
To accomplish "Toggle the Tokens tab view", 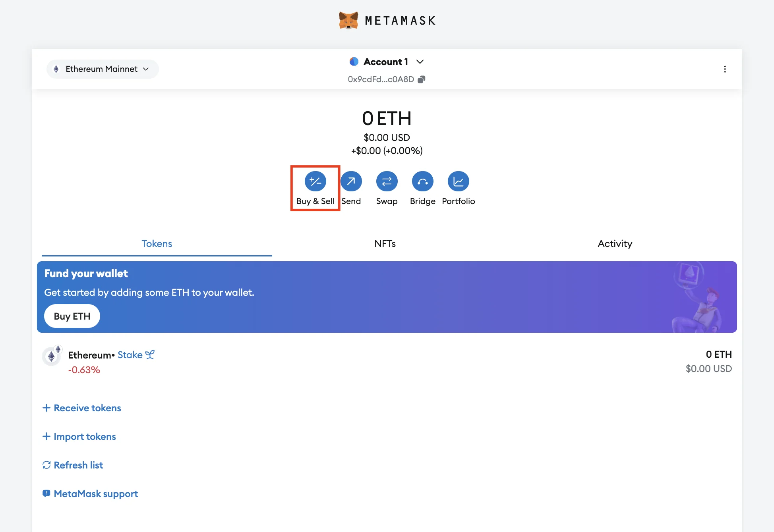I will tap(157, 243).
